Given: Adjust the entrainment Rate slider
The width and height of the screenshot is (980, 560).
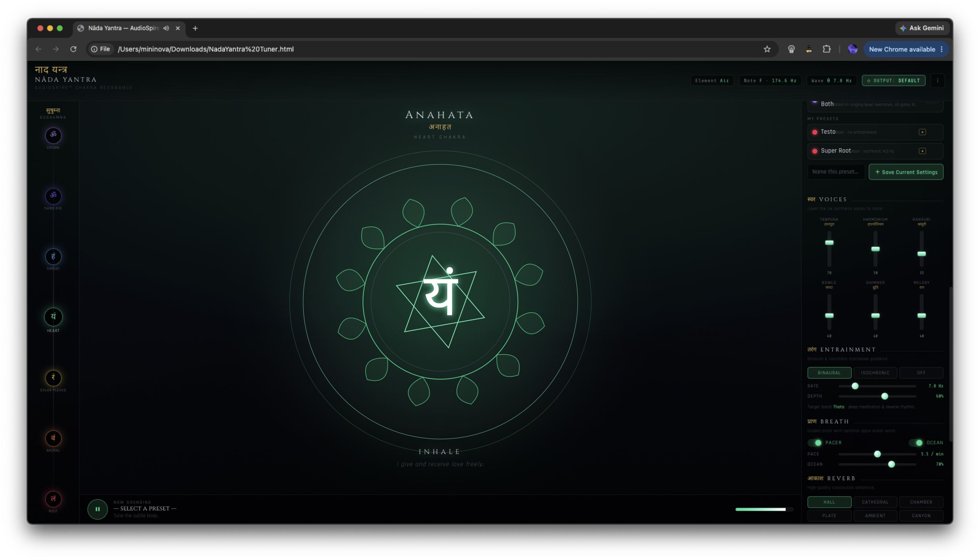Looking at the screenshot, I should click(x=877, y=386).
